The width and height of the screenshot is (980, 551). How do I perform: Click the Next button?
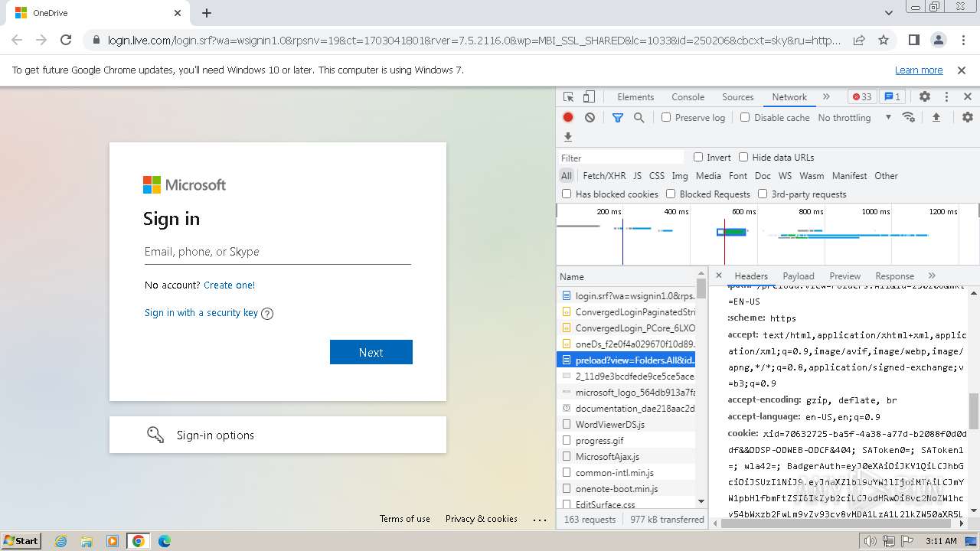point(371,352)
